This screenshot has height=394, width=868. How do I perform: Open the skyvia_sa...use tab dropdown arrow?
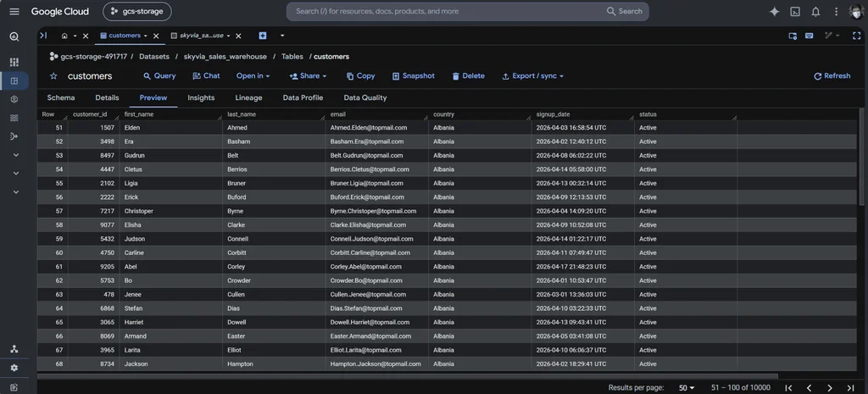coord(228,36)
